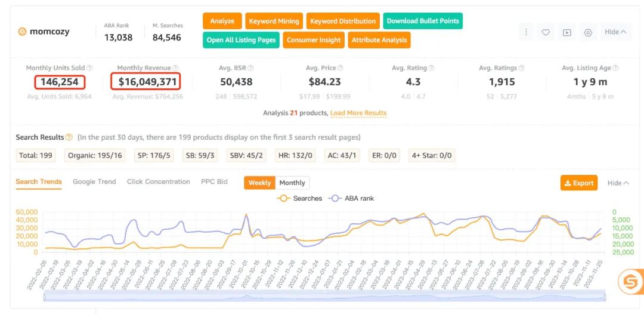
Task: Click the ABA Rank value 13,038
Action: click(x=118, y=38)
